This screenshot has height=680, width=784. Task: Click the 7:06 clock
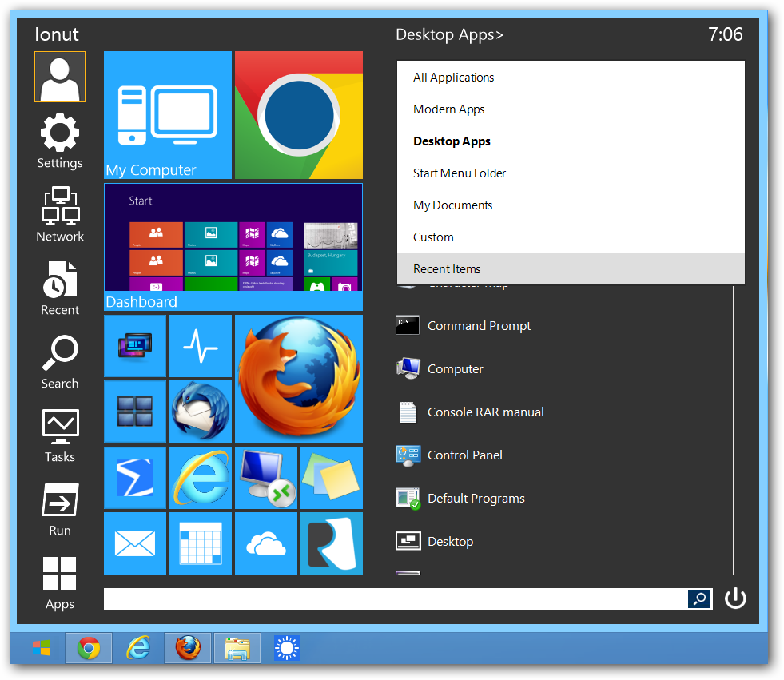click(726, 34)
